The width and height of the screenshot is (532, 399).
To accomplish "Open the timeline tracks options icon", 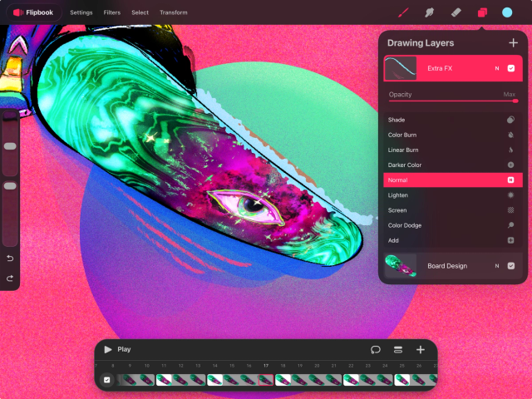I will [x=398, y=349].
